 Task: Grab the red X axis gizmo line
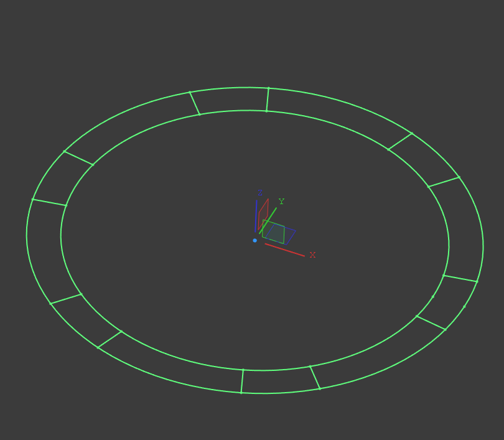click(x=285, y=250)
